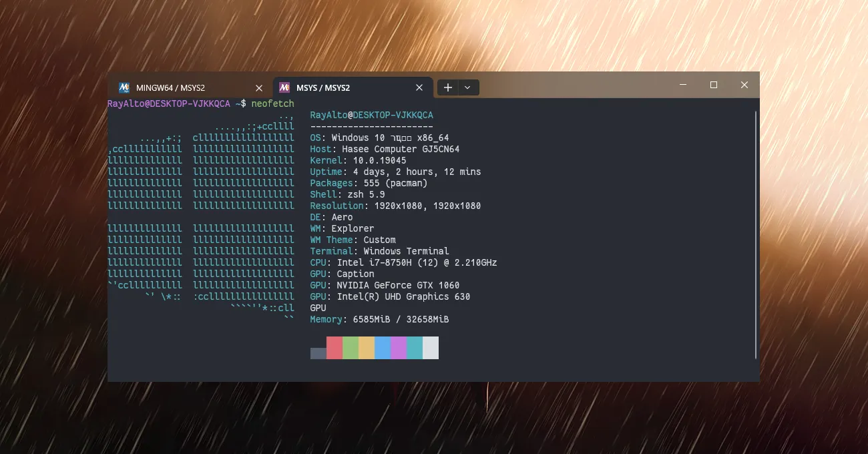Click the RayAlto@DESKTOP-VJKKQCA header text
This screenshot has height=454, width=868.
(371, 115)
